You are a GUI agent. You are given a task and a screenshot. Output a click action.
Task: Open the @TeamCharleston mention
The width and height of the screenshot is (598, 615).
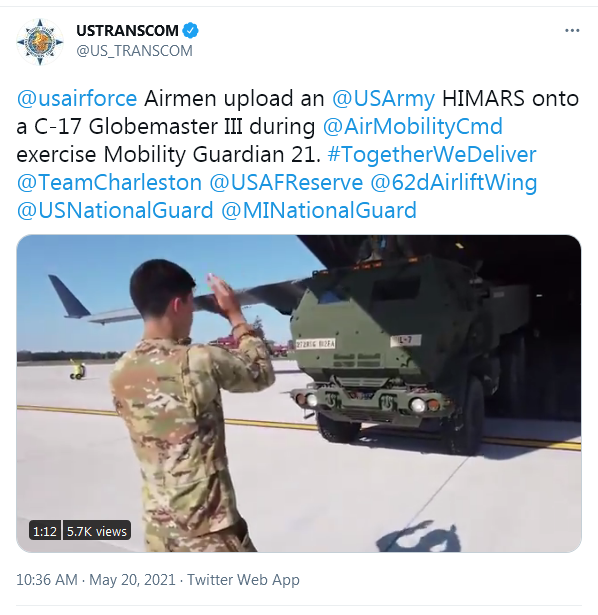109,182
